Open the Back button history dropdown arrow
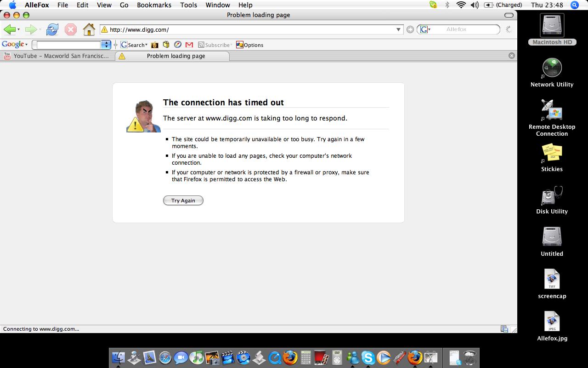Screen dimensions: 588x368 pyautogui.click(x=18, y=30)
